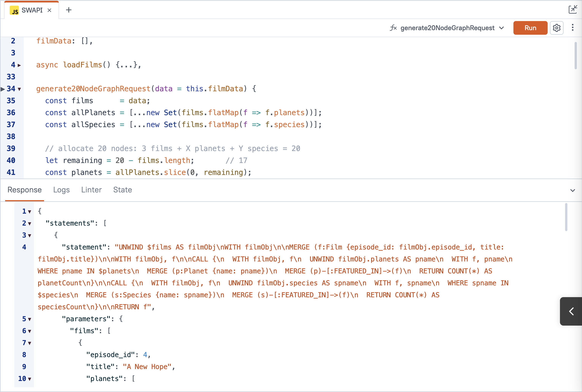Expand the folded loadFilms function at line 4
582x392 pixels.
click(19, 65)
